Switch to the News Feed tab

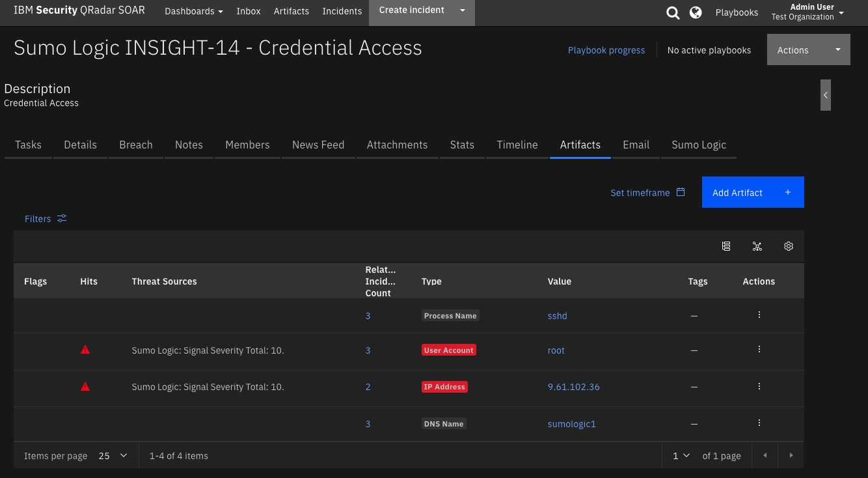pyautogui.click(x=318, y=145)
